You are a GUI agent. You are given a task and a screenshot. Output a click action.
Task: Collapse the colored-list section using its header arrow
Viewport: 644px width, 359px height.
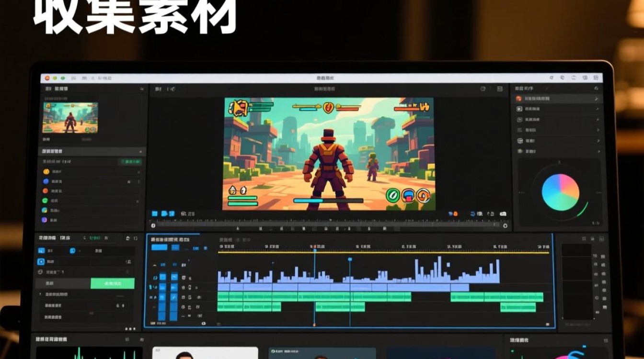click(x=140, y=151)
